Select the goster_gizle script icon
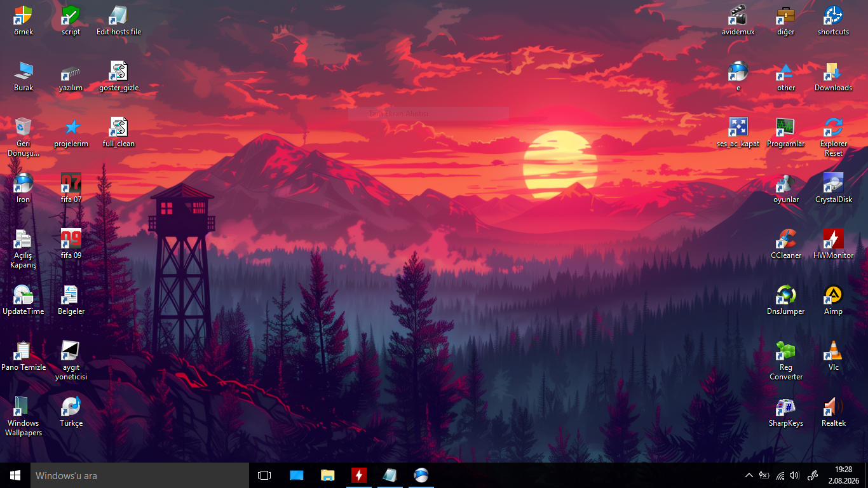The height and width of the screenshot is (488, 868). coord(119,76)
